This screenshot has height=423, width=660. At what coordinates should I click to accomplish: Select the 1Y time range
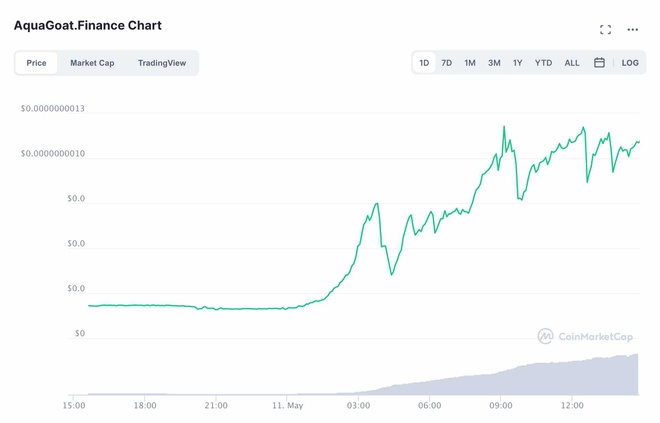[x=517, y=63]
